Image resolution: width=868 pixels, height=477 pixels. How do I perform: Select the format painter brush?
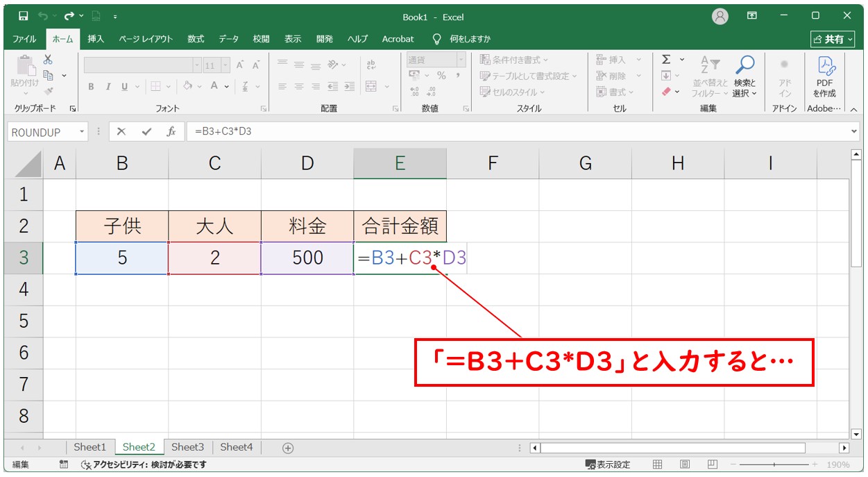coord(48,90)
